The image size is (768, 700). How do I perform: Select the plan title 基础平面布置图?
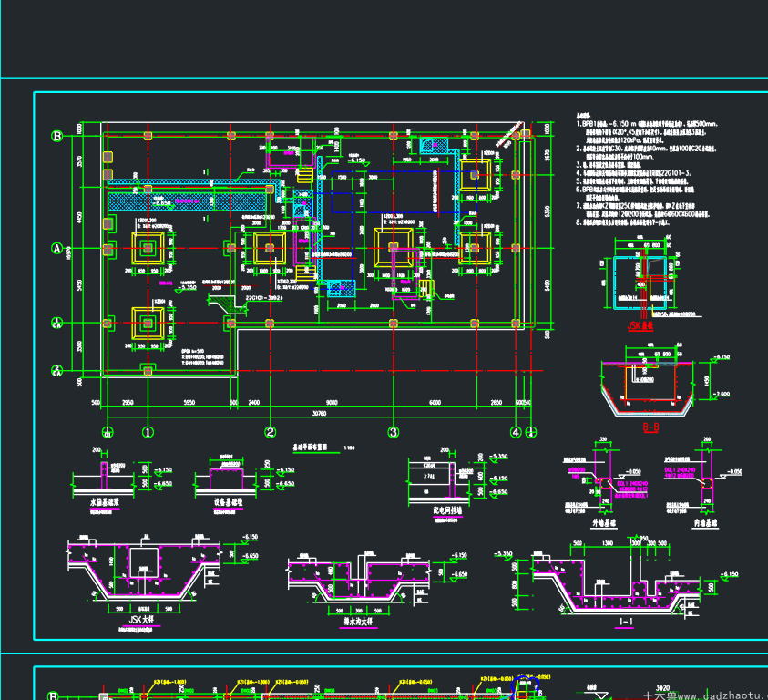310,447
